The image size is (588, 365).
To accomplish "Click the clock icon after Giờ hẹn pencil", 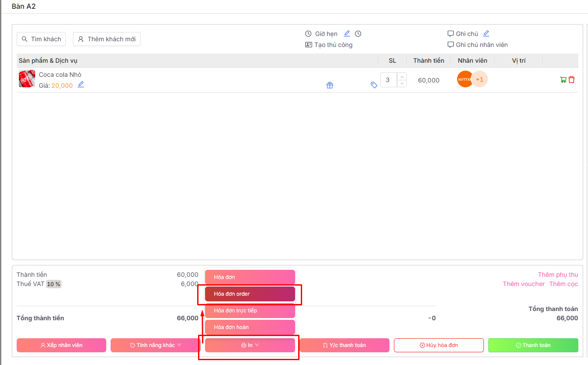I will click(x=358, y=34).
